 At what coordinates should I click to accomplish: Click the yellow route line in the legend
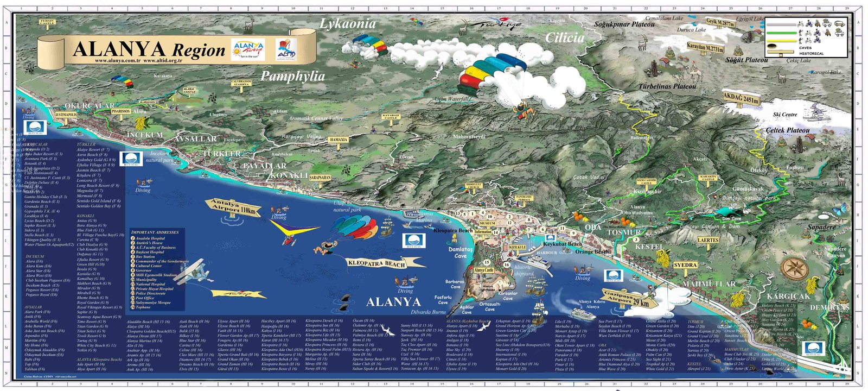pyautogui.click(x=781, y=40)
